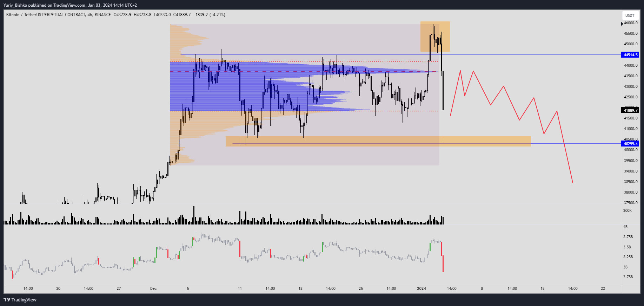The height and width of the screenshot is (306, 644).
Task: Click the 44000.0 price axis tick
Action: pyautogui.click(x=631, y=66)
